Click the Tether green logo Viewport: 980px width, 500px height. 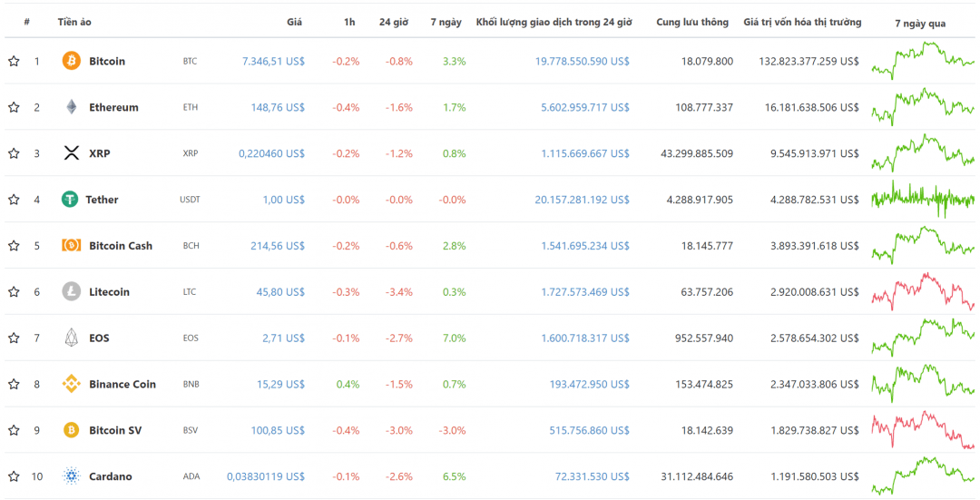click(69, 200)
